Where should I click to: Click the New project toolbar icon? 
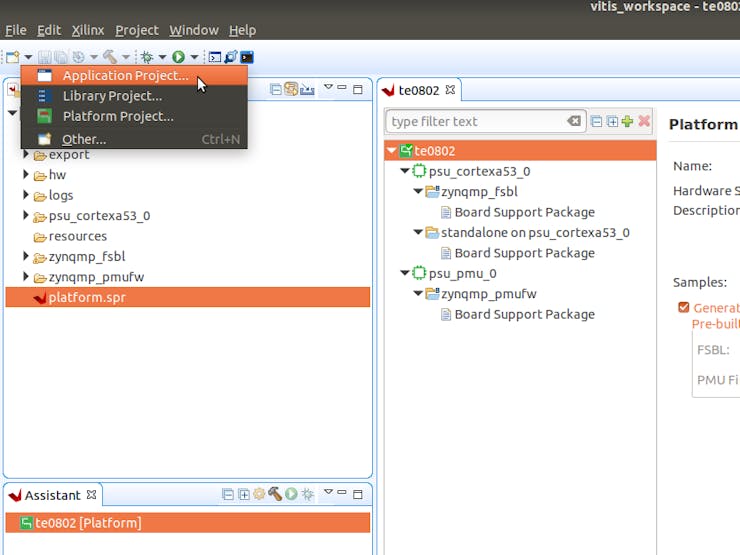click(13, 57)
